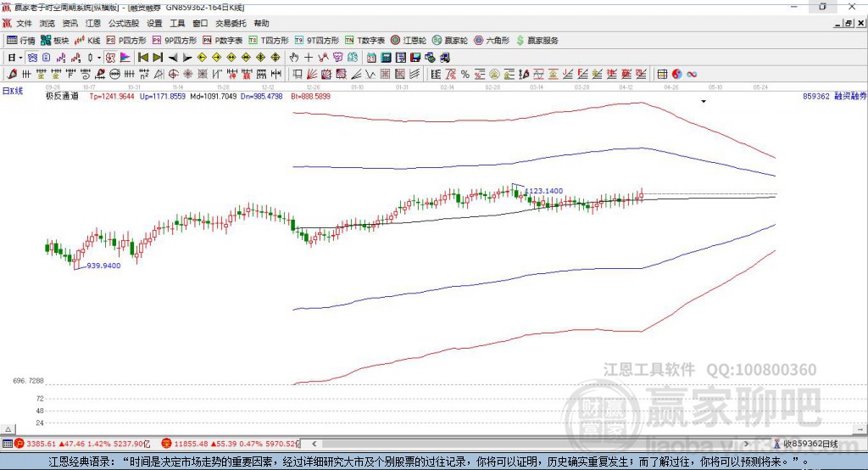Select the zigzag wave line tool
This screenshot has width=868, height=470.
pyautogui.click(x=370, y=75)
